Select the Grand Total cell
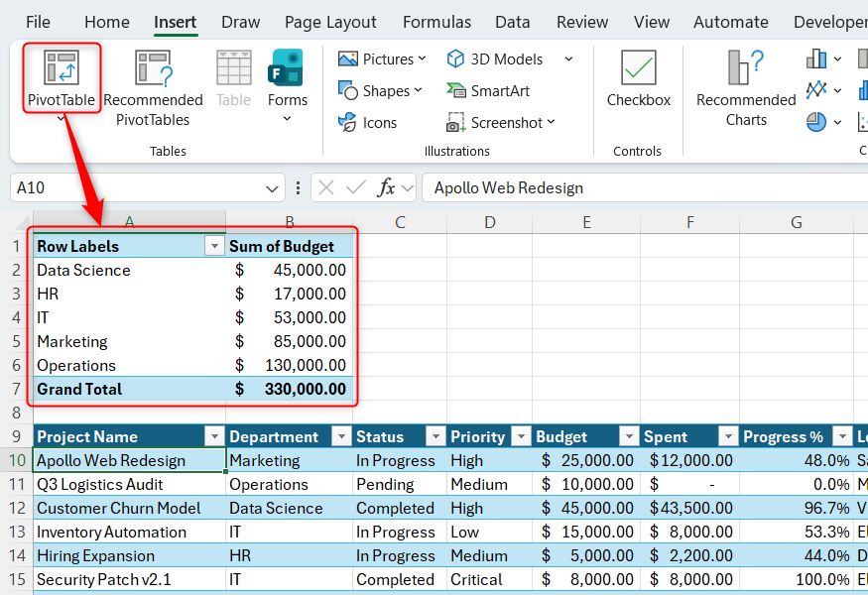This screenshot has height=595, width=868. tap(130, 389)
